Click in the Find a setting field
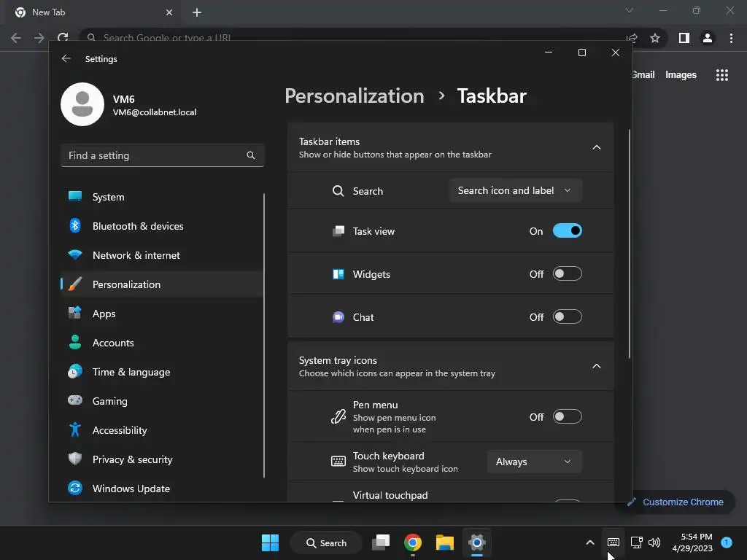Screen dimensions: 747x560 point(163,155)
